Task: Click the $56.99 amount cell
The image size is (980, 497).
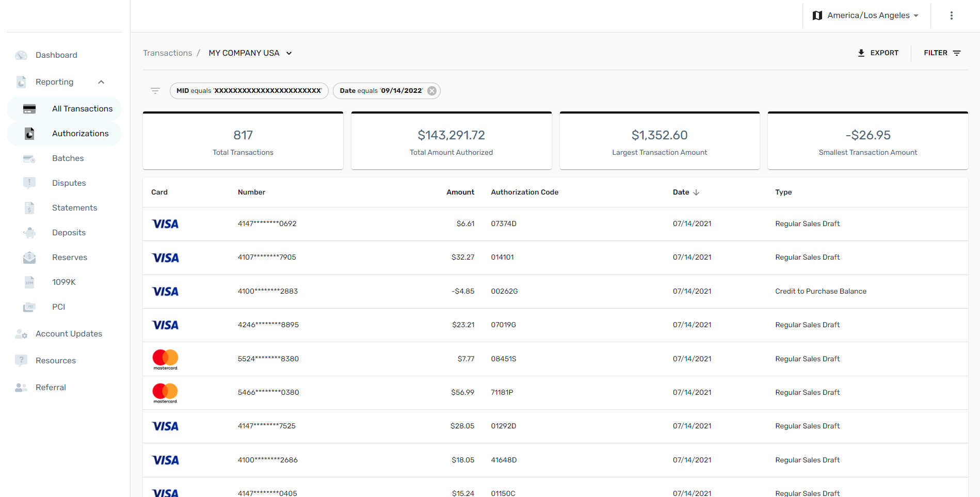Action: (x=463, y=393)
